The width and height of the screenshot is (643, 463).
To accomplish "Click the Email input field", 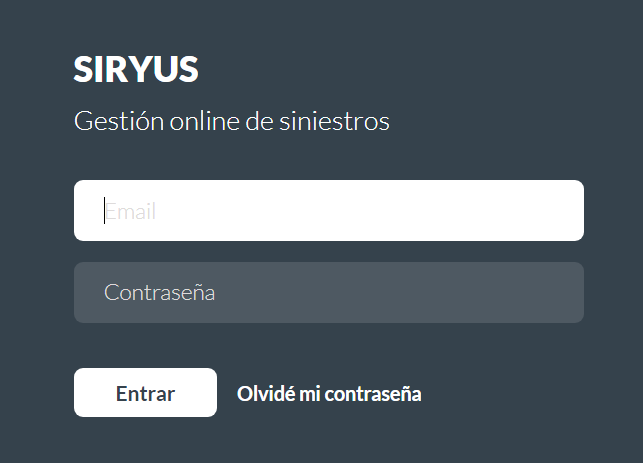I will [x=328, y=211].
